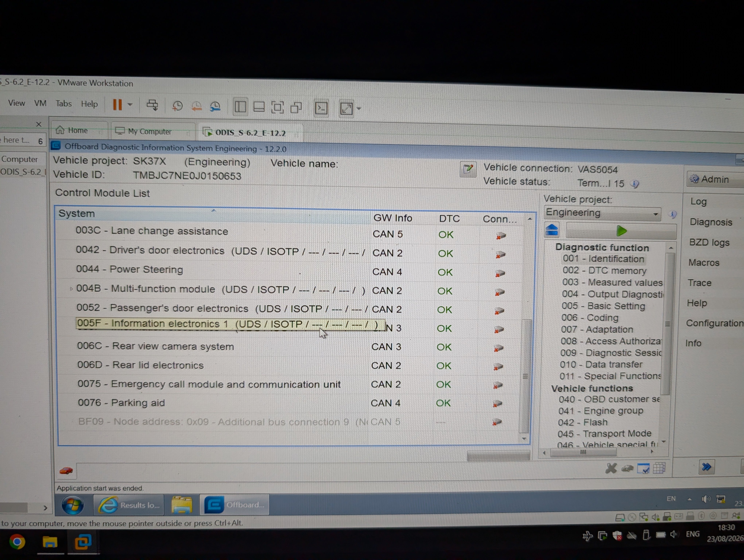The height and width of the screenshot is (560, 744).
Task: Click connection icon for 0044 Power Steering
Action: tap(500, 274)
